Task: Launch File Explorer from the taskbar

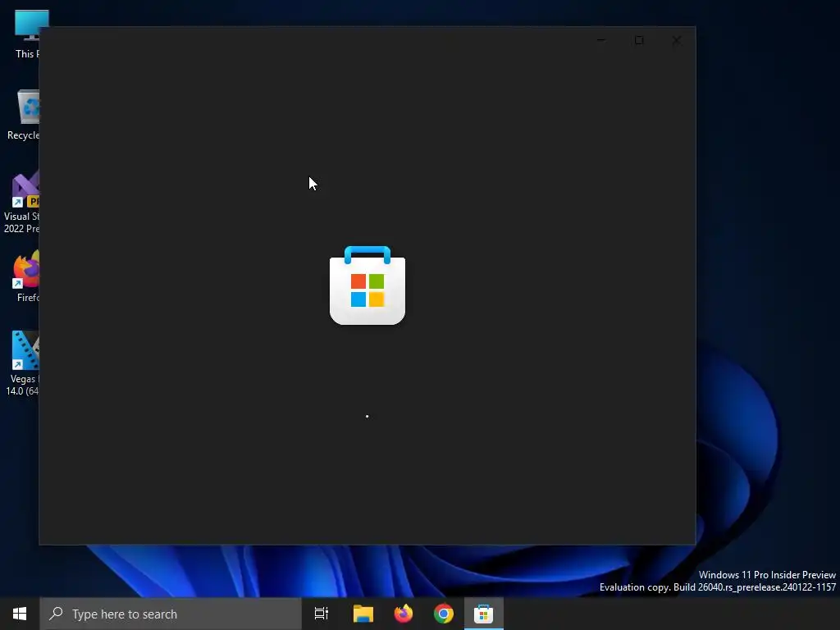Action: [363, 614]
